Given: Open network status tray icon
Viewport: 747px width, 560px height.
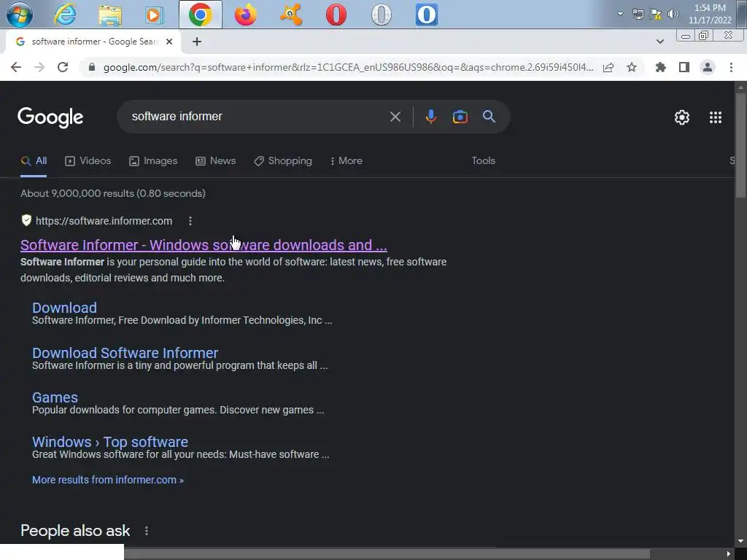Looking at the screenshot, I should (x=638, y=14).
